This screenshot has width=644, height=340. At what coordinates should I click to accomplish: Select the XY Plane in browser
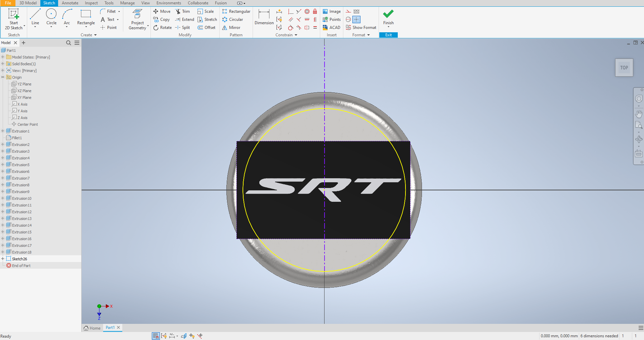22,98
